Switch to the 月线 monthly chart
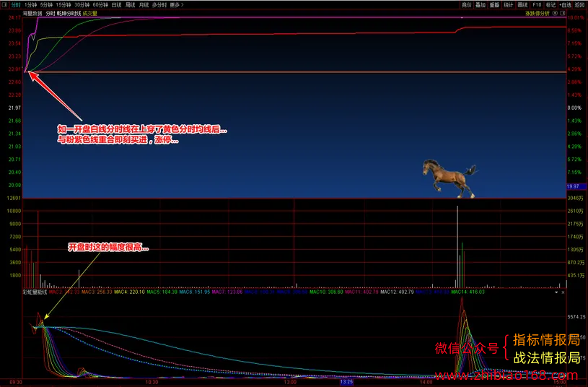The image size is (588, 387). pyautogui.click(x=144, y=5)
